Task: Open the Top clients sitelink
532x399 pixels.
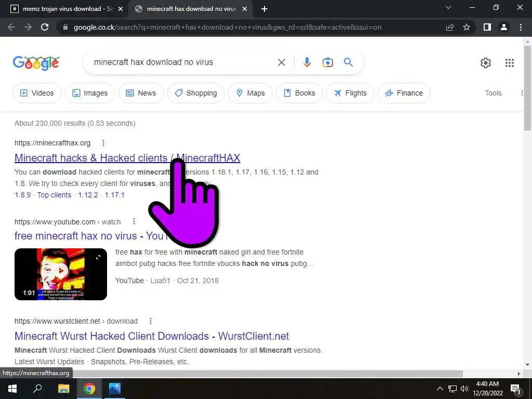Action: tap(54, 195)
